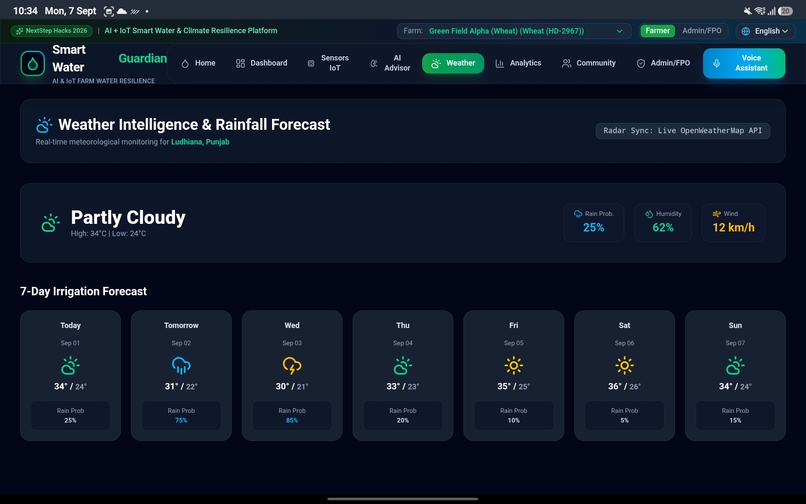This screenshot has height=504, width=806.
Task: Open the Analytics section
Action: pyautogui.click(x=518, y=63)
